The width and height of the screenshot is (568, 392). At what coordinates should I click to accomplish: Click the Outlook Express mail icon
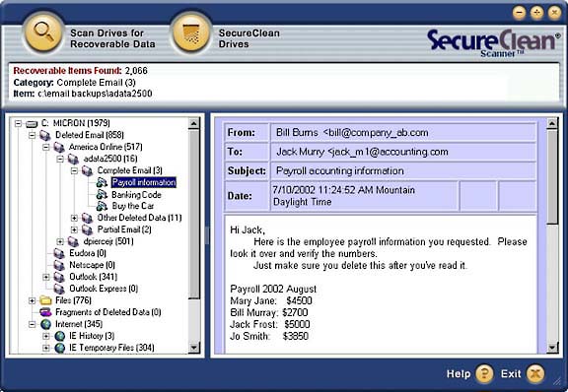tap(59, 289)
